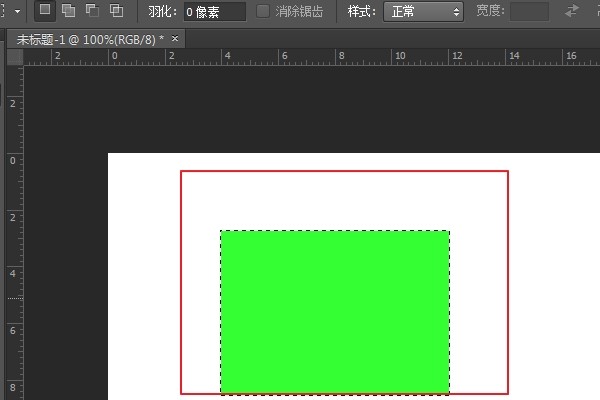This screenshot has height=400, width=600.
Task: Click inside the green selected rectangle
Action: coord(335,312)
